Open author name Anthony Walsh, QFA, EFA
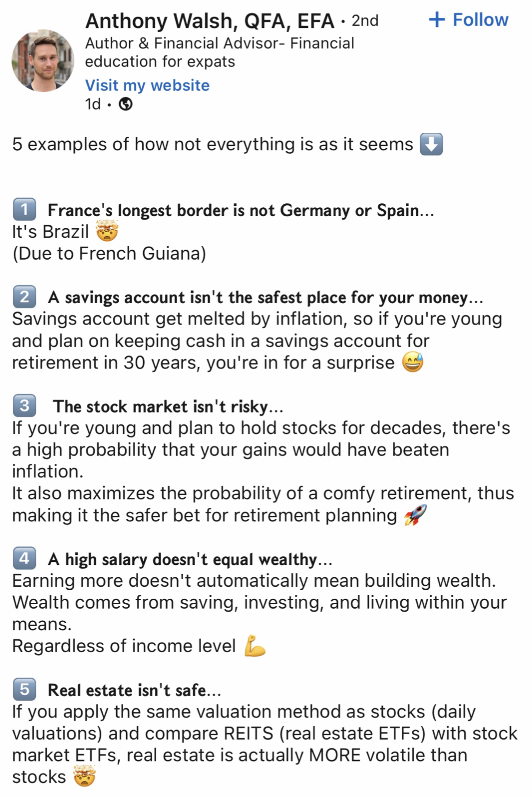Viewport: 532px width, 796px height. 210,21
